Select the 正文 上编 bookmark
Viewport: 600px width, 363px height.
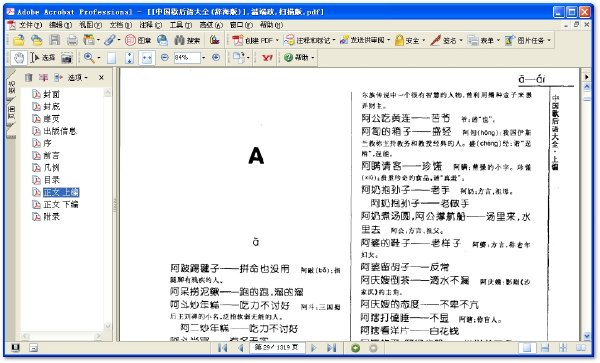61,192
